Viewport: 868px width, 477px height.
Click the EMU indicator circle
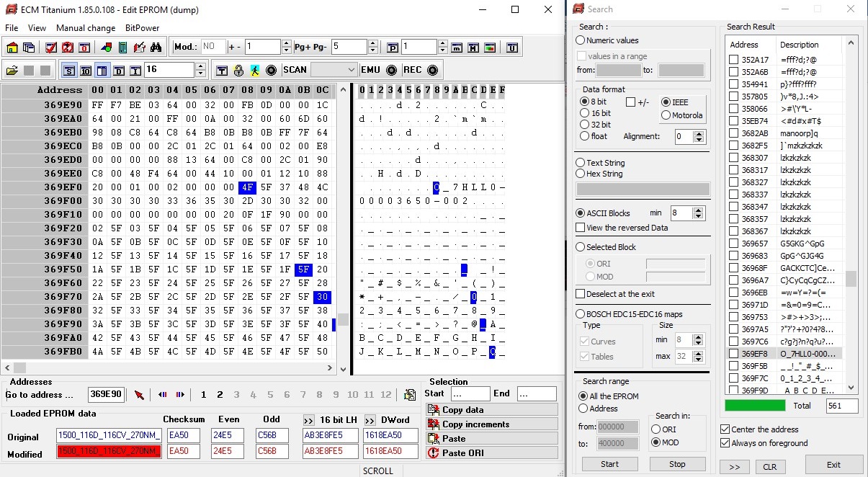[391, 70]
